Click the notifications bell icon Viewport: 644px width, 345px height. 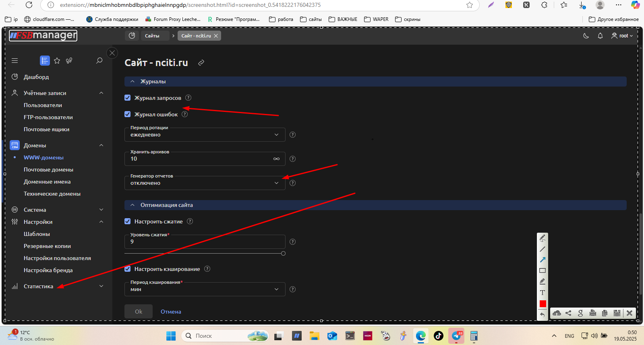point(600,36)
